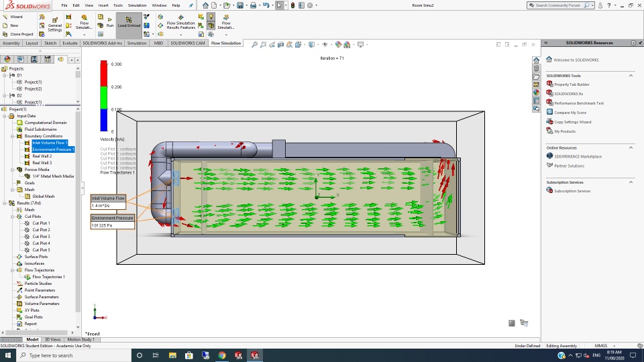Switch to the Evaluate ribbon tab
Screen dimensions: 644x362
point(70,43)
